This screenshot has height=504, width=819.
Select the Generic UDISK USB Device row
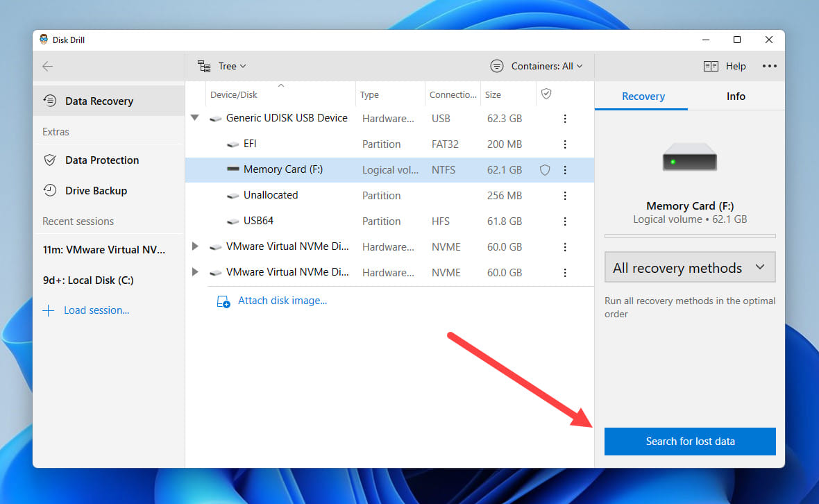tap(389, 119)
